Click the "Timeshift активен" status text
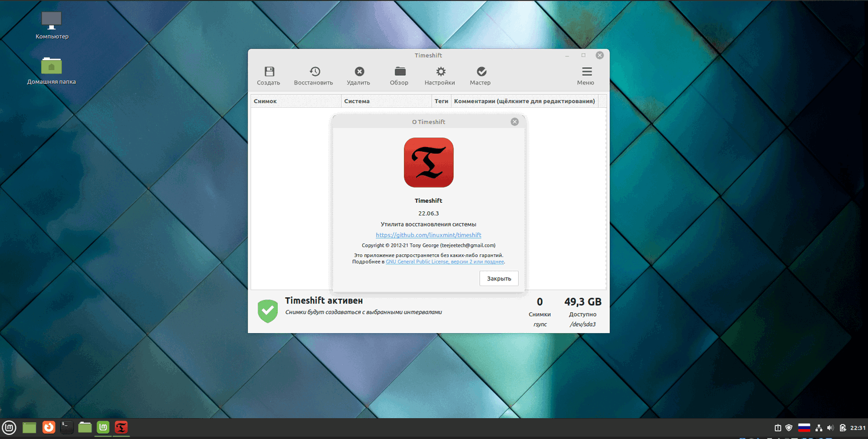The height and width of the screenshot is (439, 868). [x=324, y=301]
